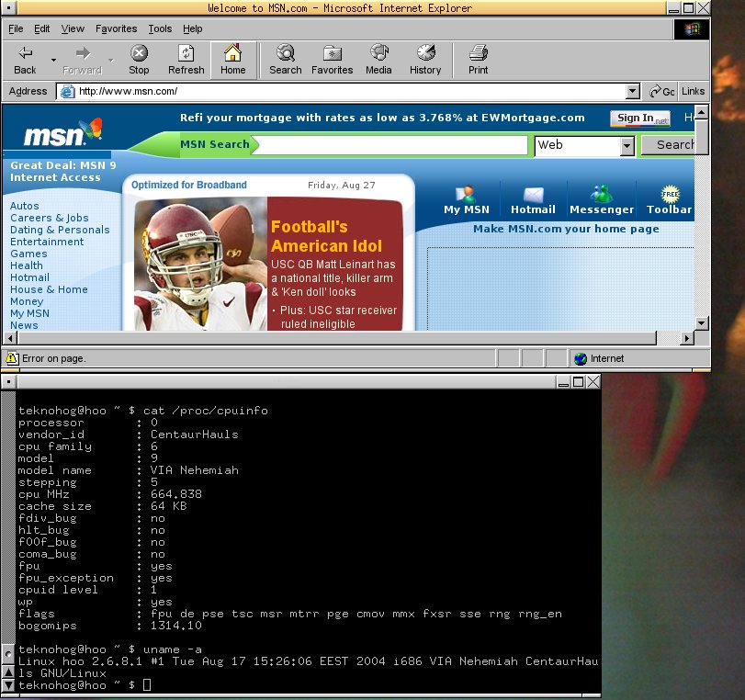Screen dimensions: 745x700
Task: Open the Help menu
Action: [x=192, y=28]
